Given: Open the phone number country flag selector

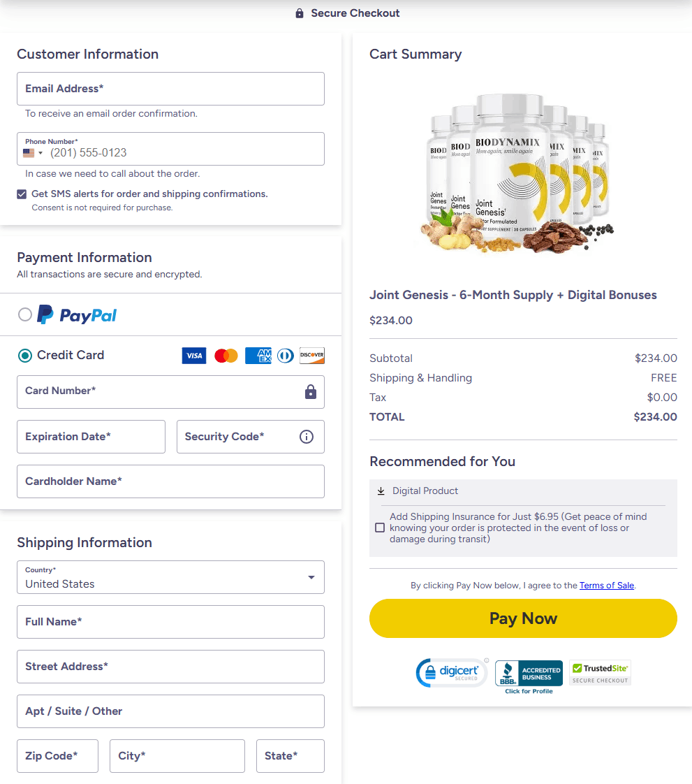Looking at the screenshot, I should (30, 152).
